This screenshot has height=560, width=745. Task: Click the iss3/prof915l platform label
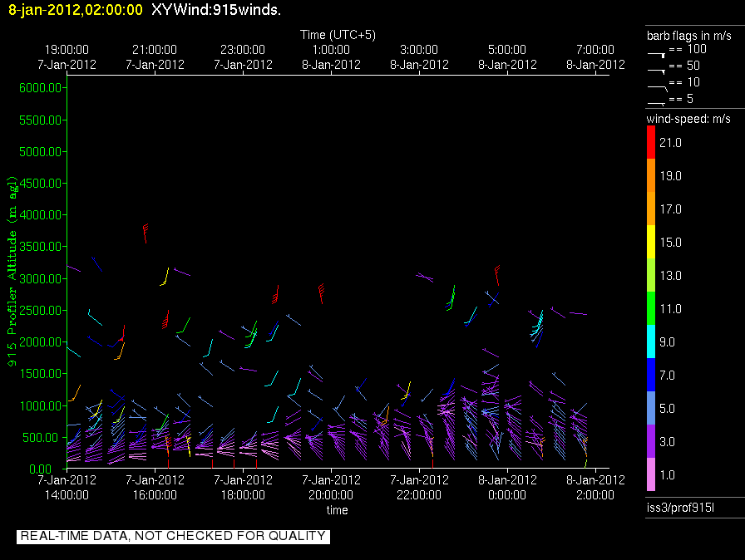pyautogui.click(x=680, y=508)
